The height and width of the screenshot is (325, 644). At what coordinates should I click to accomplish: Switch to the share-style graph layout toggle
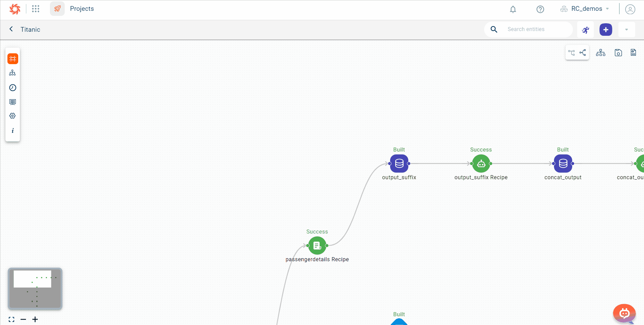coord(583,53)
